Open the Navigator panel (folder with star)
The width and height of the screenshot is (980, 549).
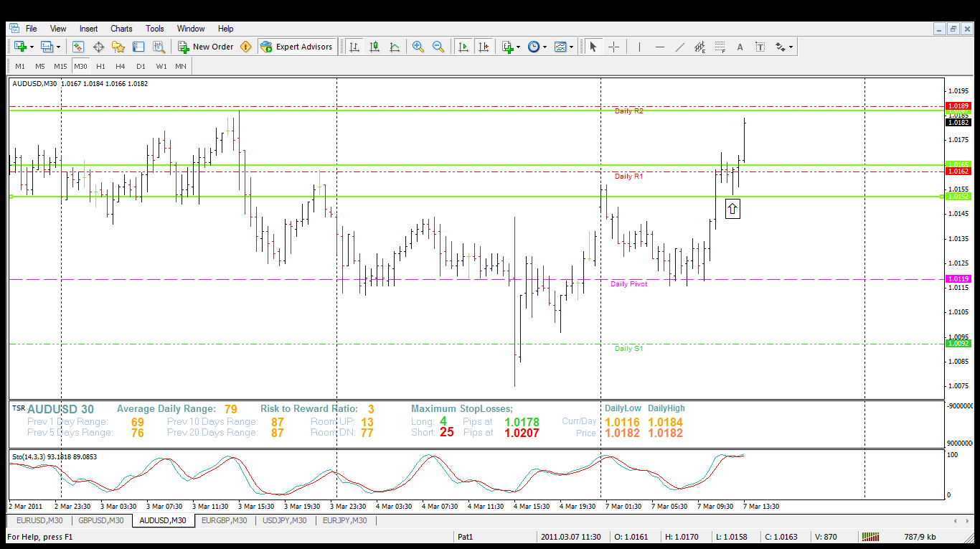click(x=118, y=47)
